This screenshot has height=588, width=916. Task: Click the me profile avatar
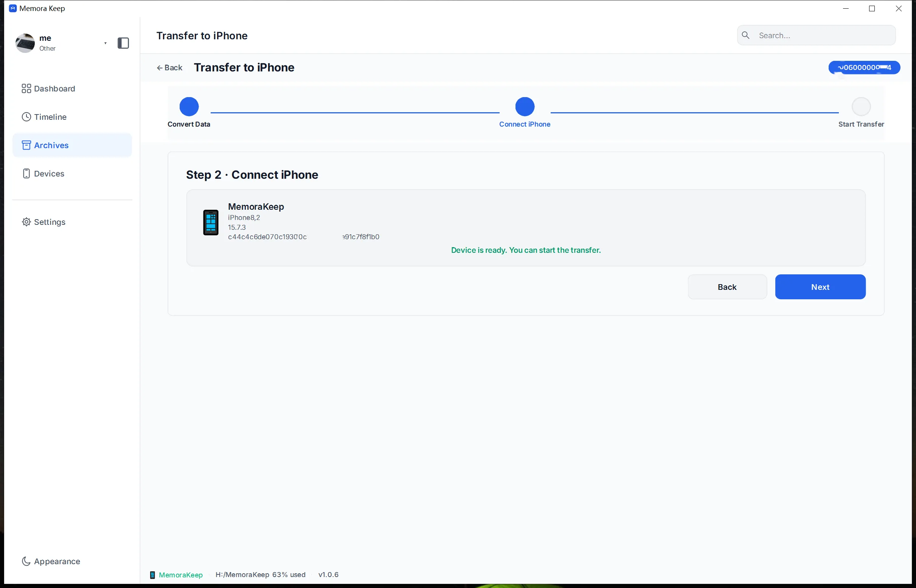[25, 43]
